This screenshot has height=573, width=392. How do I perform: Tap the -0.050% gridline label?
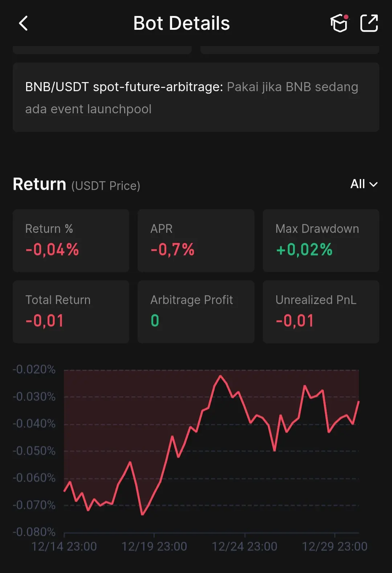(x=34, y=451)
